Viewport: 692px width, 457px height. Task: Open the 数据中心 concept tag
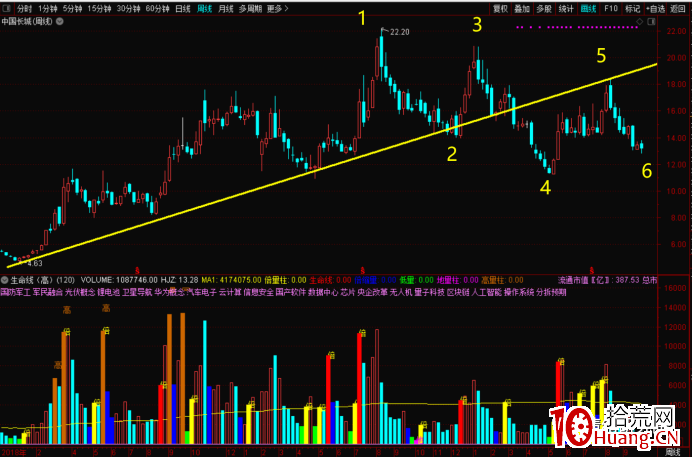323,292
